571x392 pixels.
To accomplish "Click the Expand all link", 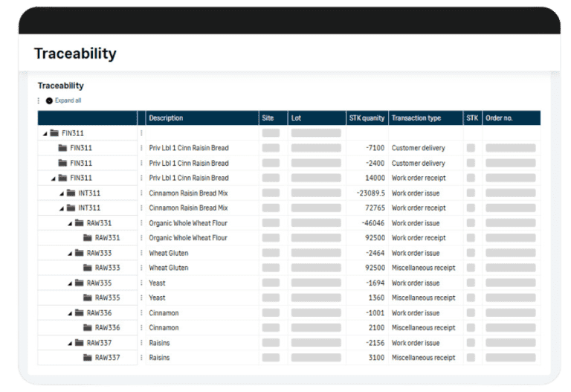I will point(68,100).
